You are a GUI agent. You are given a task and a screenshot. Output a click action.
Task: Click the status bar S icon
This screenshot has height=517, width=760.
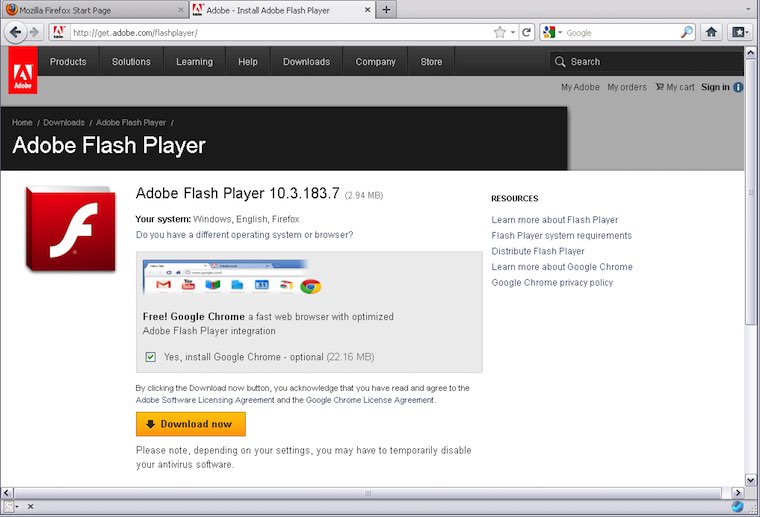pyautogui.click(x=8, y=506)
